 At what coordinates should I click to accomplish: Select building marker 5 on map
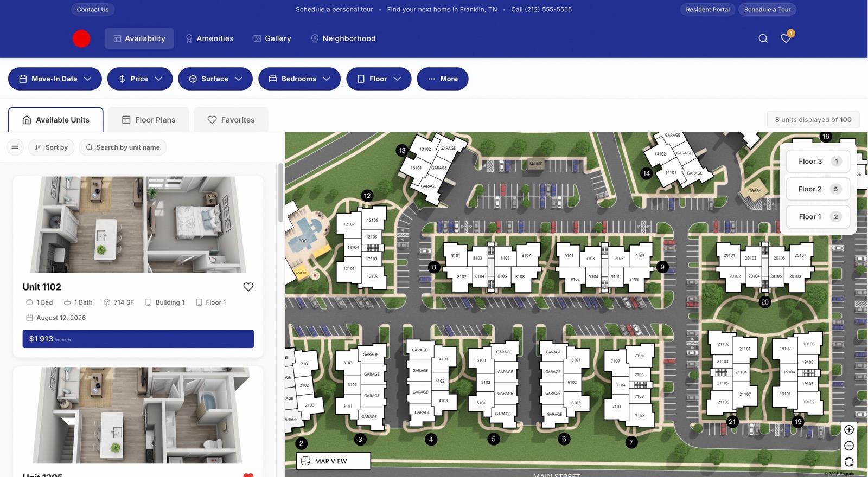click(x=493, y=439)
